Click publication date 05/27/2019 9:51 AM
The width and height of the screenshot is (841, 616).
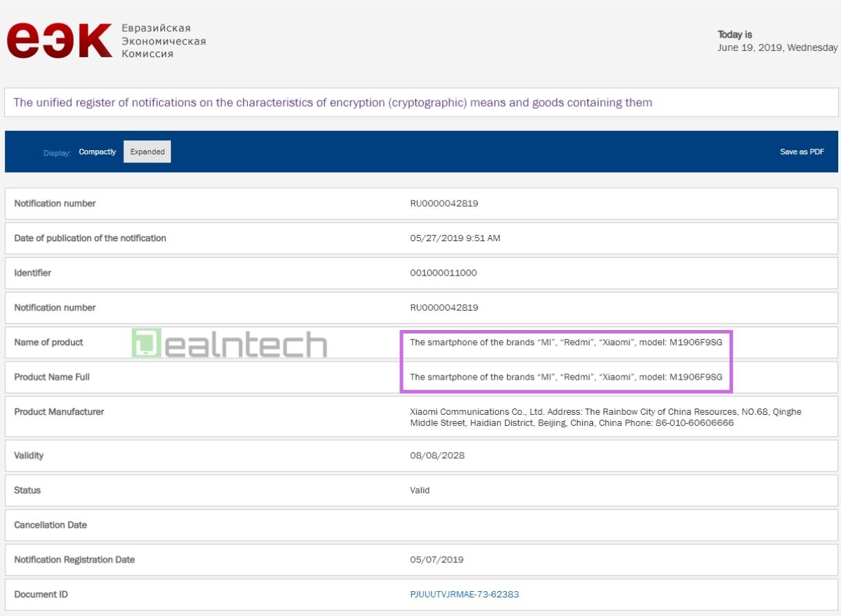coord(455,238)
